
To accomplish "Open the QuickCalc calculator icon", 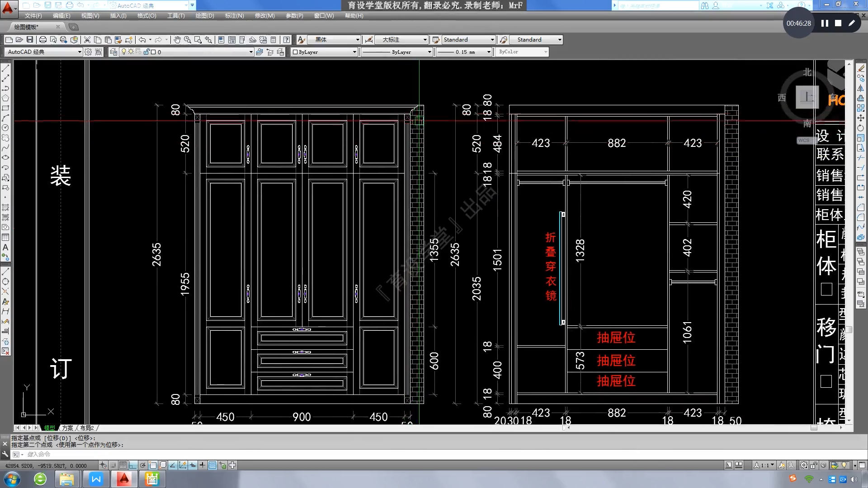I will 274,40.
